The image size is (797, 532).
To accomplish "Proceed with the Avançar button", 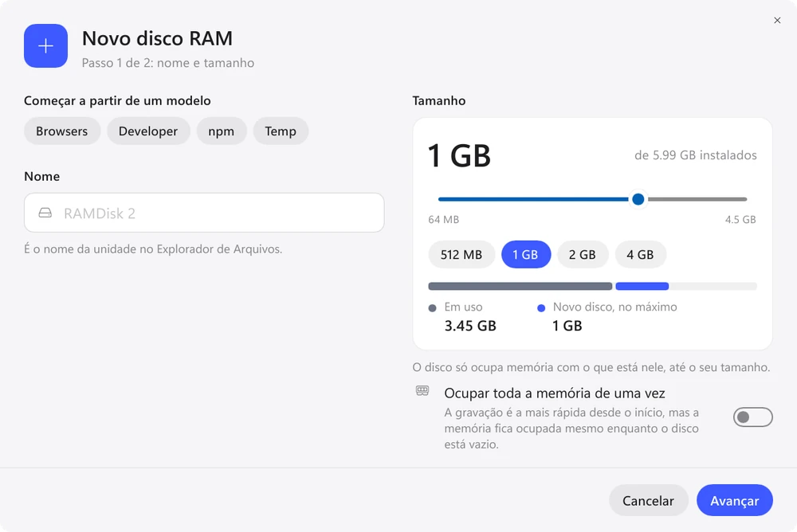I will tap(735, 500).
